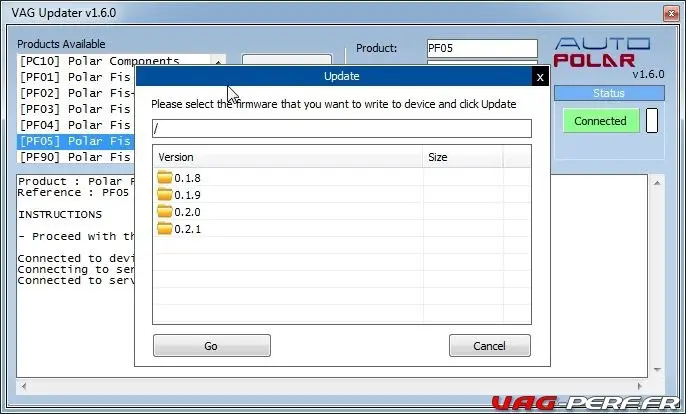Select the [PF01] Polar product entry
This screenshot has width=686, height=414.
coord(77,77)
